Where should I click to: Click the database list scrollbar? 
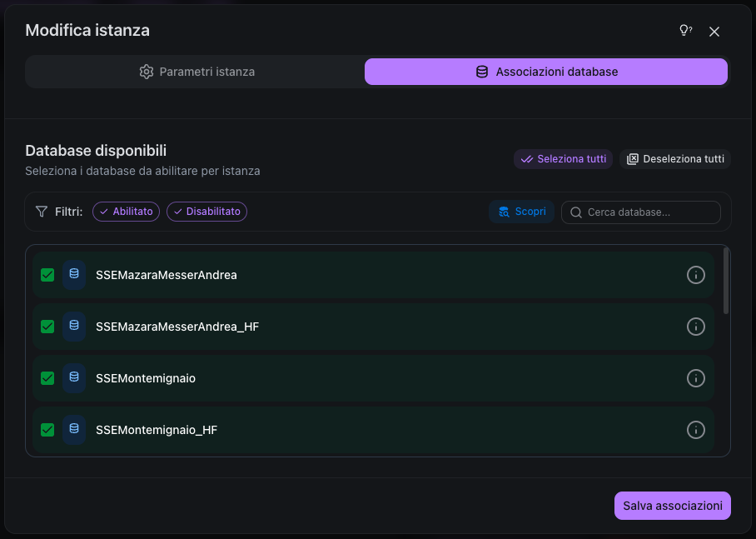[x=726, y=282]
